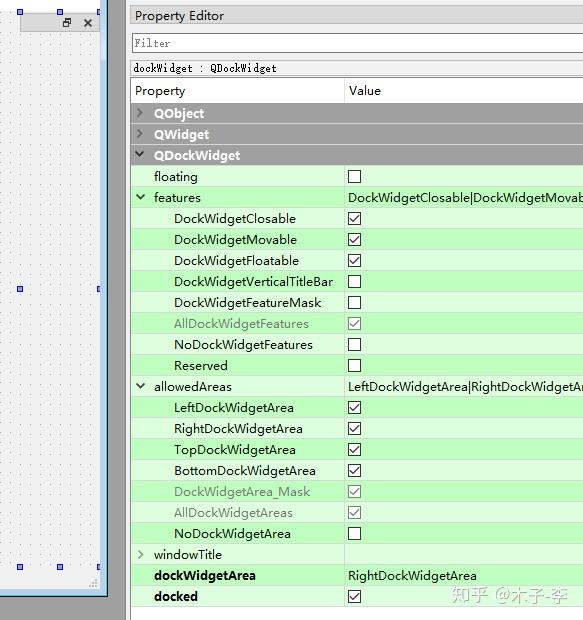Click the dock widget float/restore icon
Image resolution: width=583 pixels, height=620 pixels.
67,23
